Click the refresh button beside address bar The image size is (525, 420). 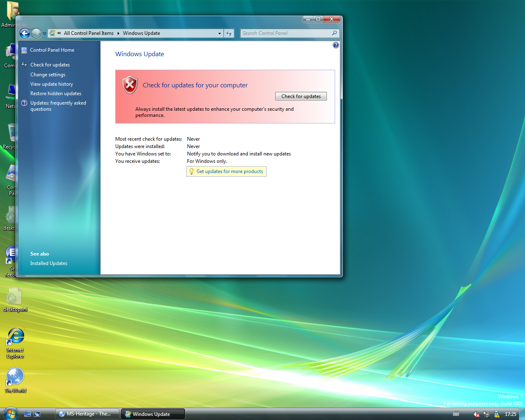click(x=229, y=34)
